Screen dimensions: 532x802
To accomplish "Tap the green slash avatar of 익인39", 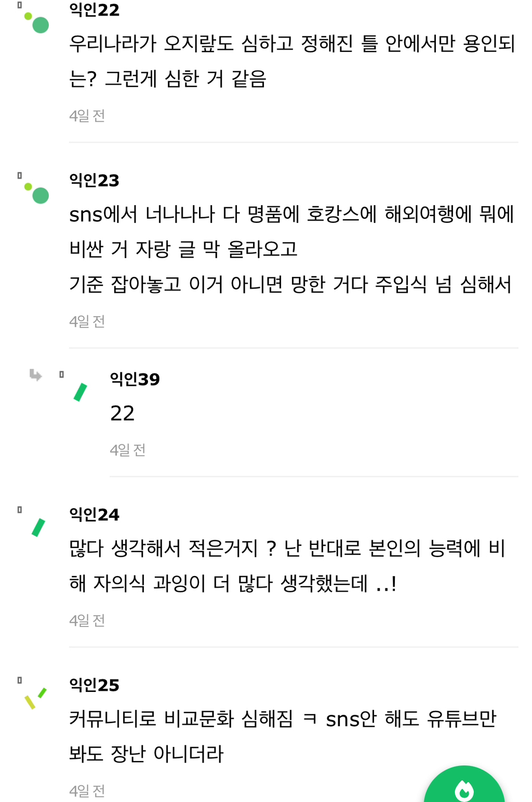I will (x=81, y=392).
